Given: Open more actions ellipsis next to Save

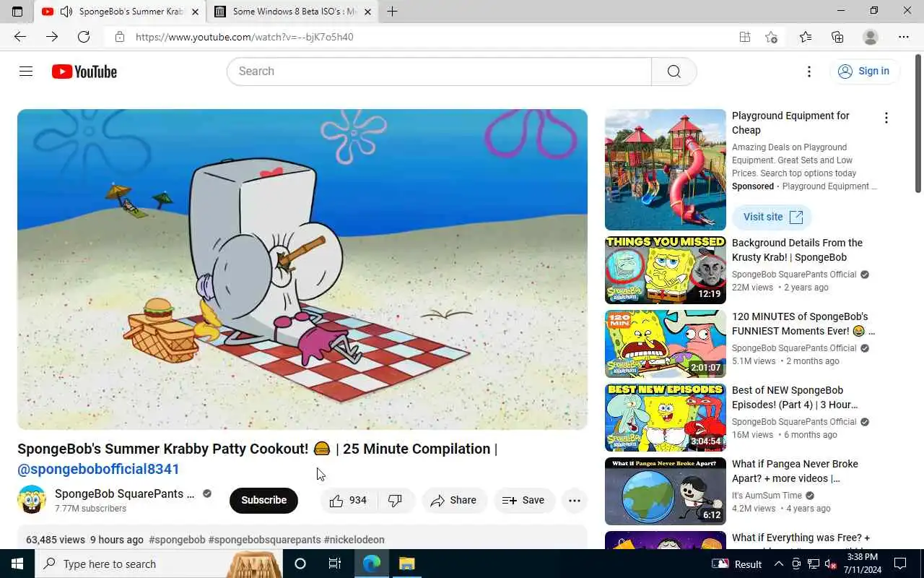Looking at the screenshot, I should coord(575,500).
